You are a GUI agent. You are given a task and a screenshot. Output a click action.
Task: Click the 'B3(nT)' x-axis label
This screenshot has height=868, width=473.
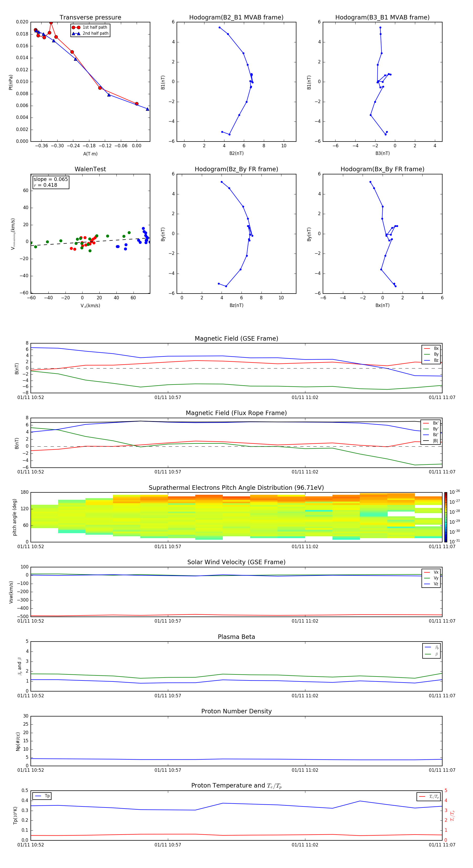pos(382,154)
